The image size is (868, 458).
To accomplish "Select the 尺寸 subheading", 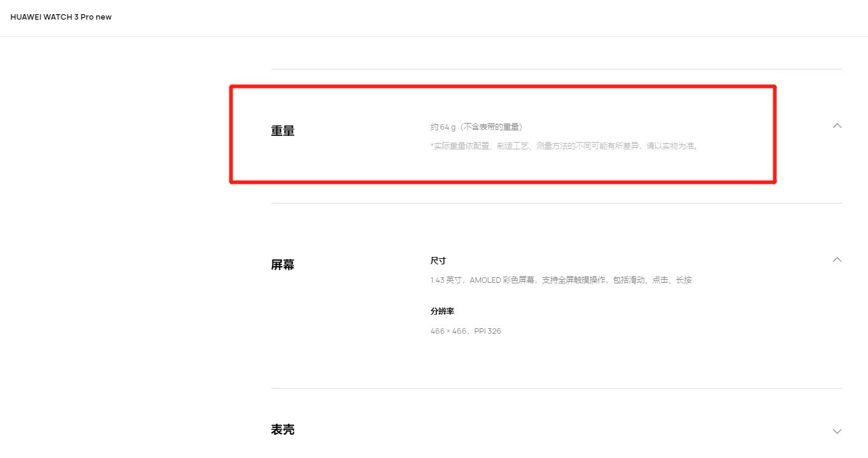I will tap(438, 261).
